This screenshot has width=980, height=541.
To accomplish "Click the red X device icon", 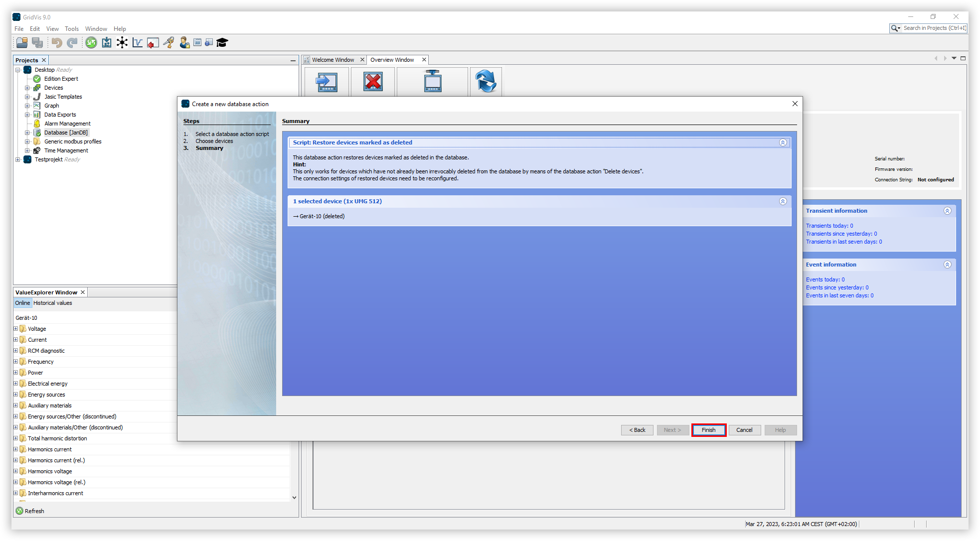I will (373, 82).
